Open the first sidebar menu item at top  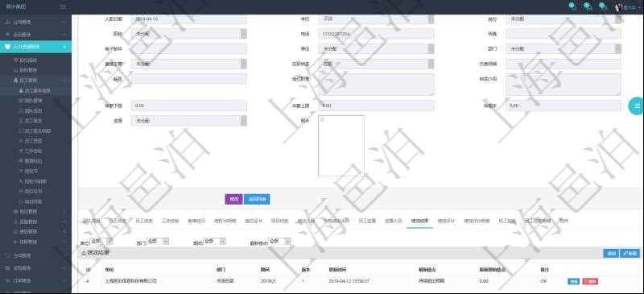click(x=35, y=23)
